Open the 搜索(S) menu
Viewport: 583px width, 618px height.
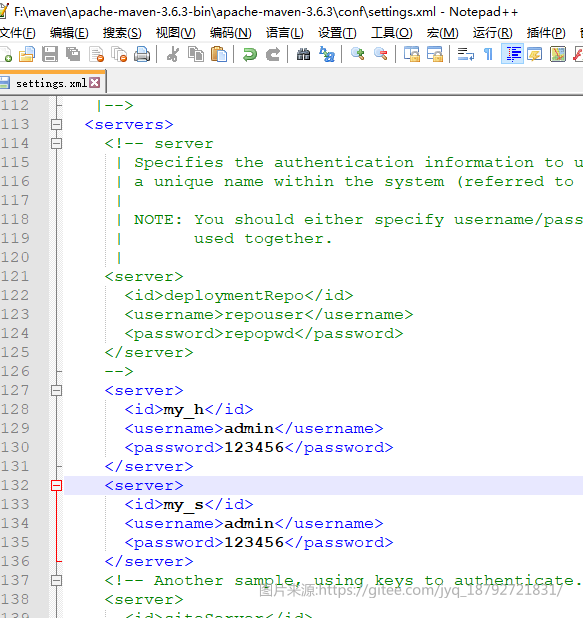(x=122, y=33)
